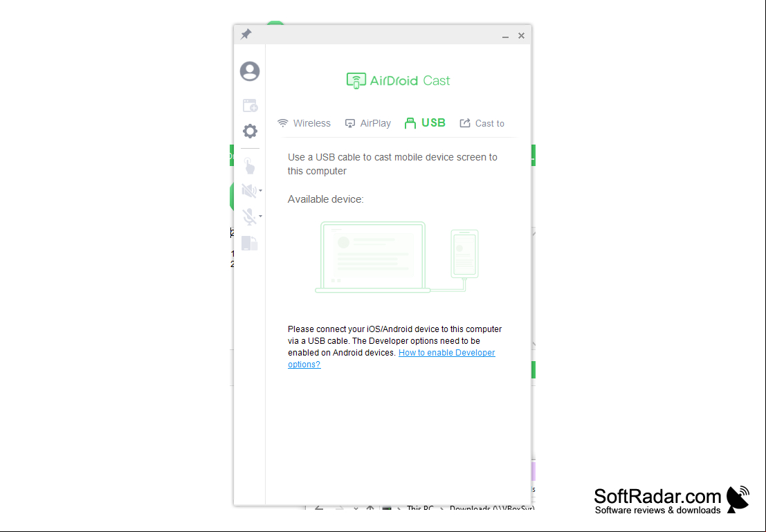Close the AirDroid Cast window
This screenshot has height=532, width=766.
(x=521, y=36)
